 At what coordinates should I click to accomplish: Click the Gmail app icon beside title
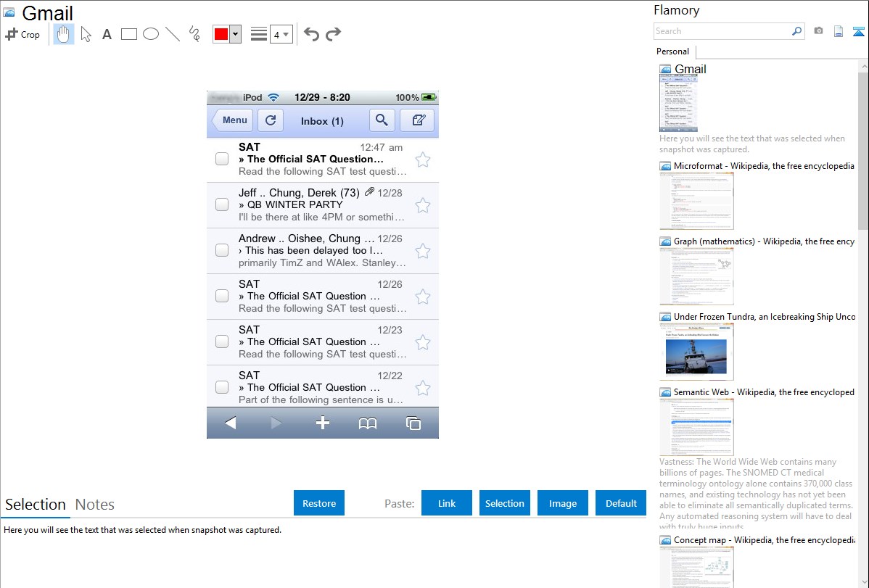tap(9, 12)
